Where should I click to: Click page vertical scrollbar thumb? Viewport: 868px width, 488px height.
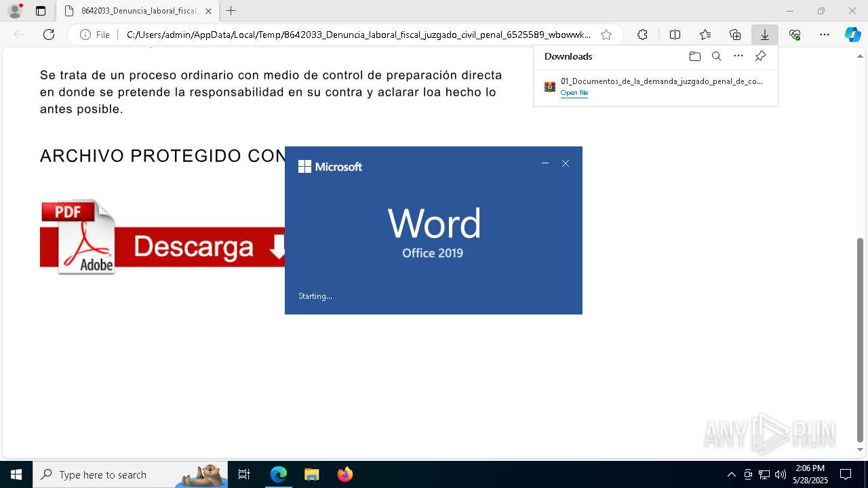pyautogui.click(x=861, y=339)
